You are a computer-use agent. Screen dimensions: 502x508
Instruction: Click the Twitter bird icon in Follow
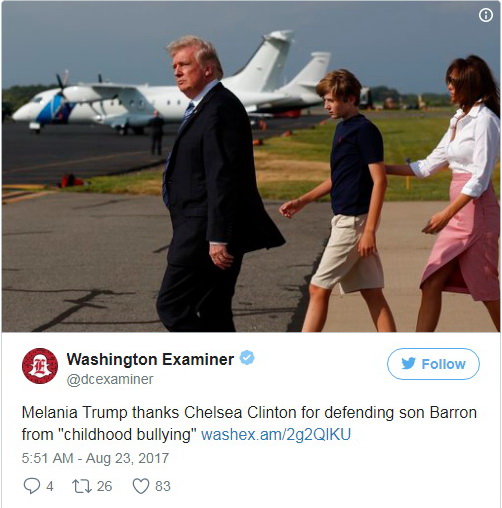(409, 364)
